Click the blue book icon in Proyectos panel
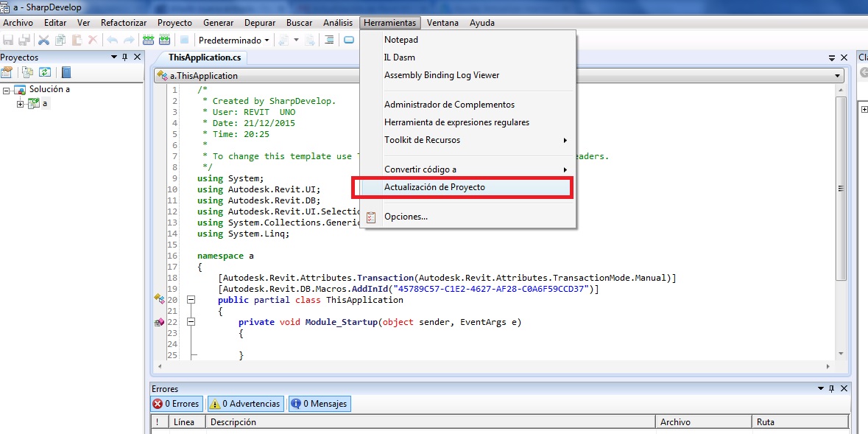The image size is (868, 434). click(x=66, y=72)
